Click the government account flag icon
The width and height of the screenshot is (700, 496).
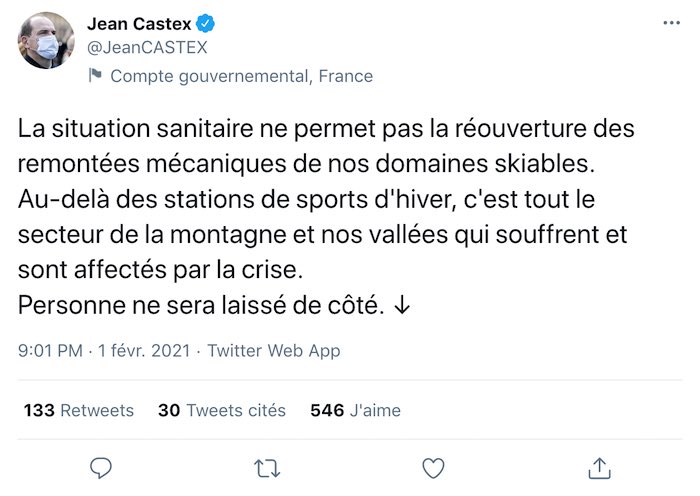[x=96, y=76]
